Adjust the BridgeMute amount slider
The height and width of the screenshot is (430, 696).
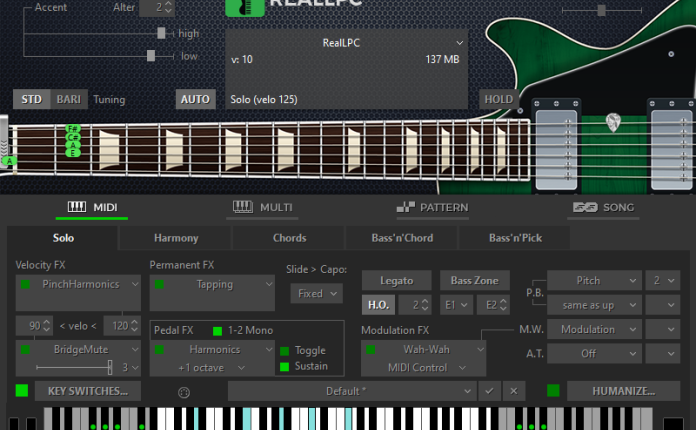(x=110, y=367)
